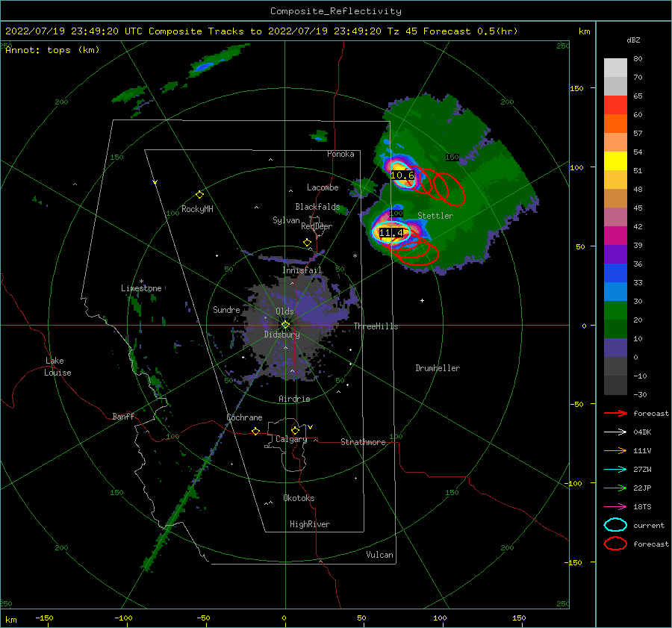
Task: Choose the magenta 18TS arrow legend icon
Action: point(615,507)
